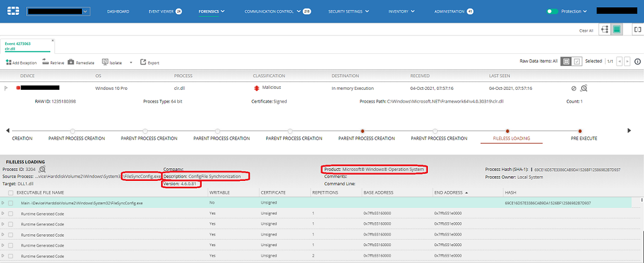Open the Event Viewer tab
Screen dimensions: 644x263
(x=162, y=11)
